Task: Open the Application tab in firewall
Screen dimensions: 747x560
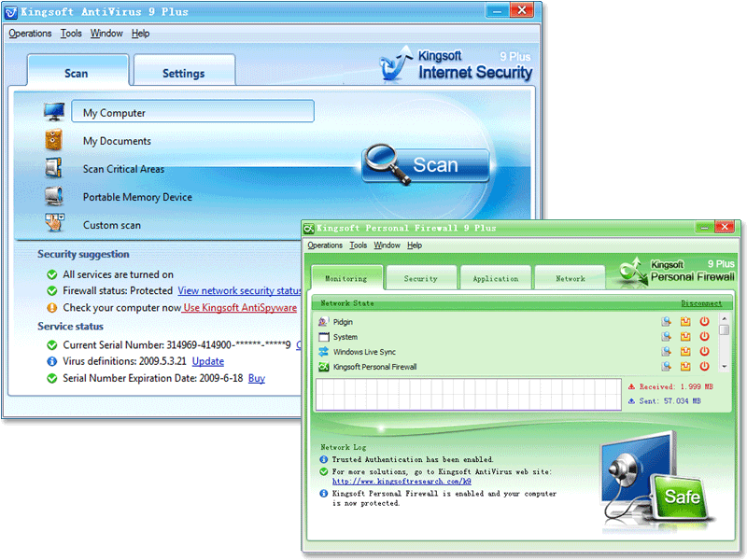Action: point(495,278)
